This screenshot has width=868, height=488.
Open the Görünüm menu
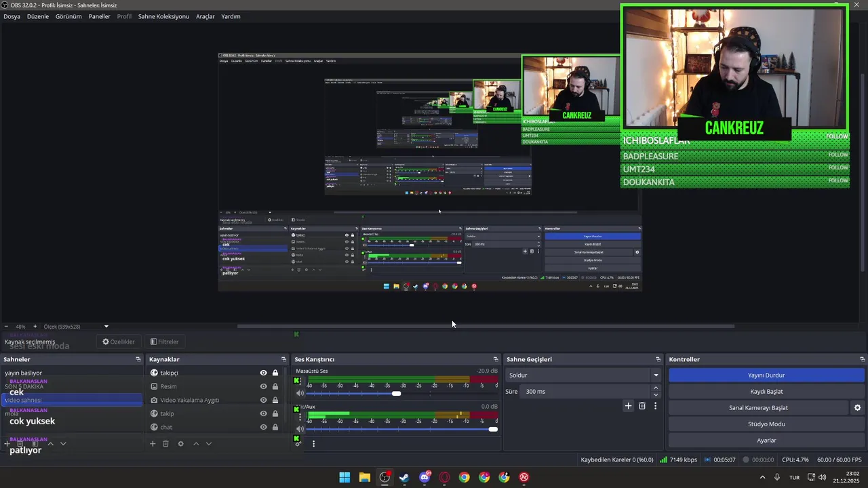[68, 16]
